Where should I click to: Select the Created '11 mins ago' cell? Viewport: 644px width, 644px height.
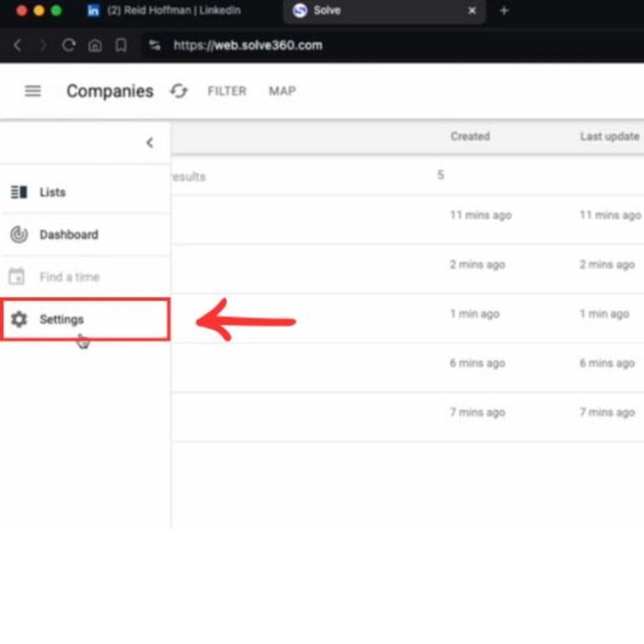click(x=480, y=215)
